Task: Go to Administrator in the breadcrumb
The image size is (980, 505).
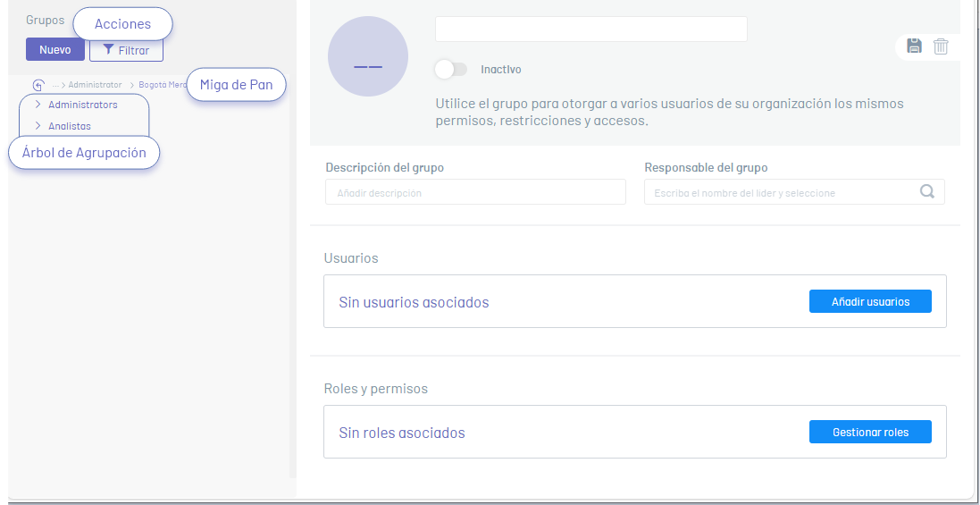Action: [94, 85]
